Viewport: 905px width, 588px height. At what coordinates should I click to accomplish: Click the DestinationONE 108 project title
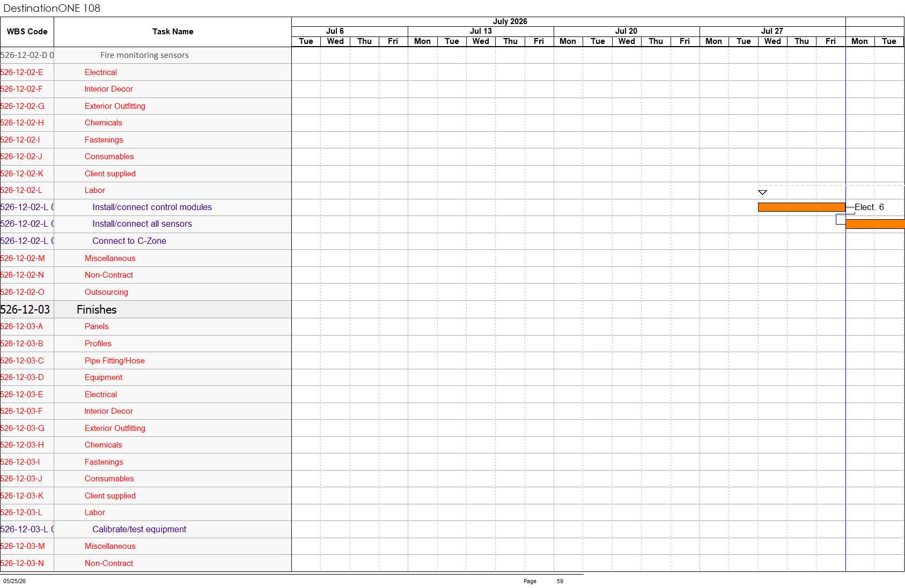point(51,8)
